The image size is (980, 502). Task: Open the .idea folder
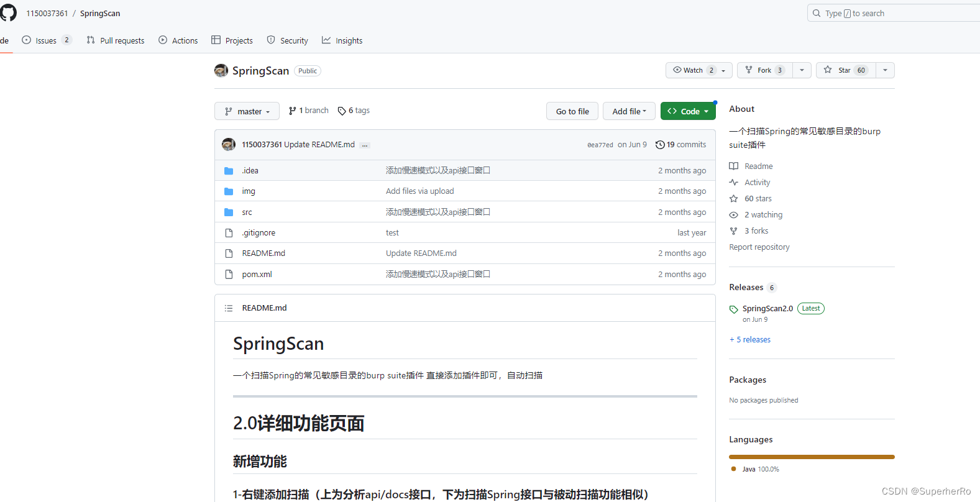[x=250, y=170]
